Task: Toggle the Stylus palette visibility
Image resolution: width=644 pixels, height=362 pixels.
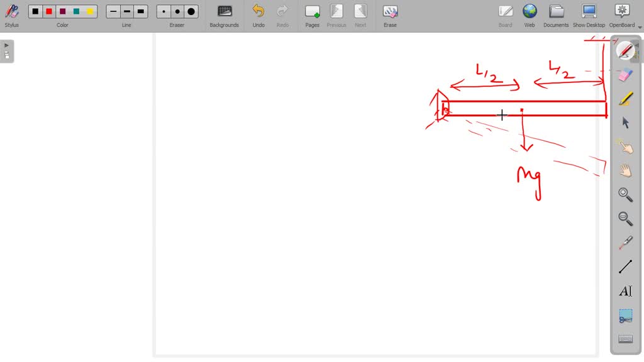Action: click(x=11, y=16)
